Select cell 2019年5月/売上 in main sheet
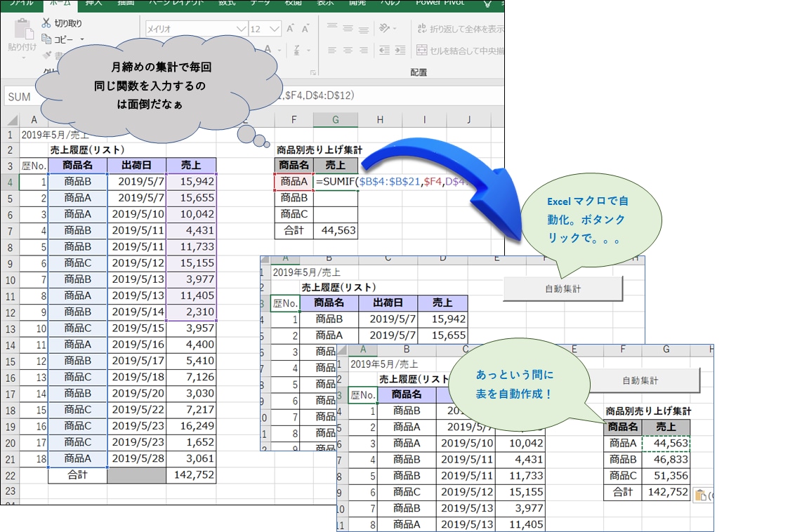The height and width of the screenshot is (532, 809). [54, 135]
